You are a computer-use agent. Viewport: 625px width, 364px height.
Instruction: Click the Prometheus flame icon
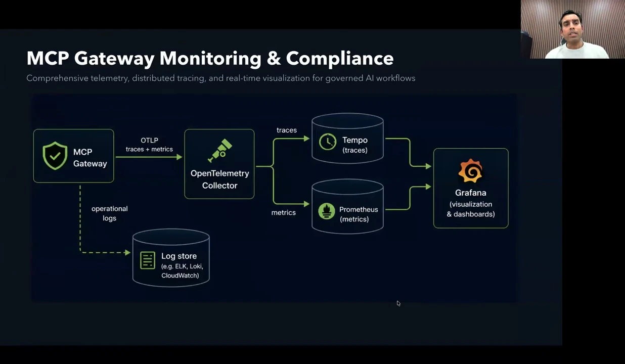point(327,211)
